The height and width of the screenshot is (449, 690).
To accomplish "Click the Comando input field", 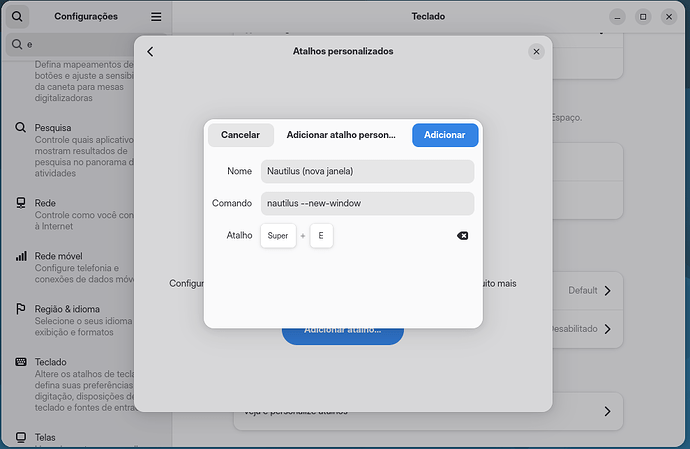I will [x=367, y=203].
